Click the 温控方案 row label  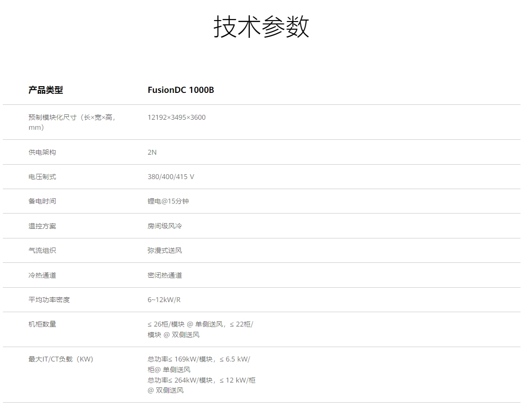coord(42,226)
